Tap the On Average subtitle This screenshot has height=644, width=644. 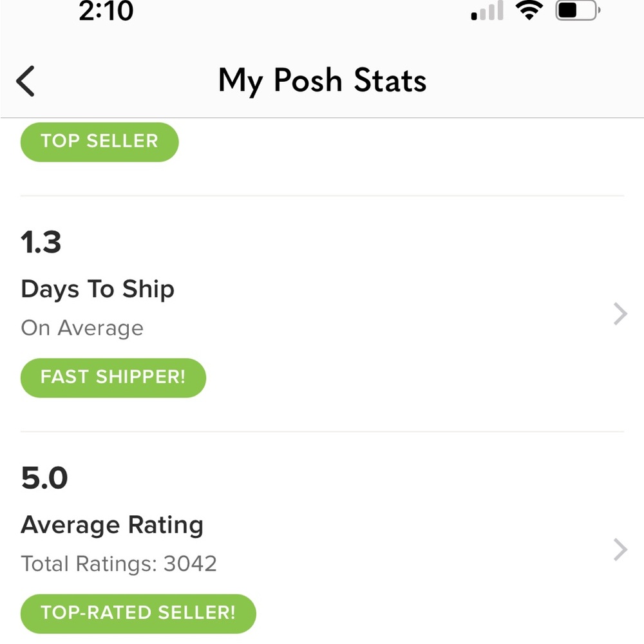[82, 328]
